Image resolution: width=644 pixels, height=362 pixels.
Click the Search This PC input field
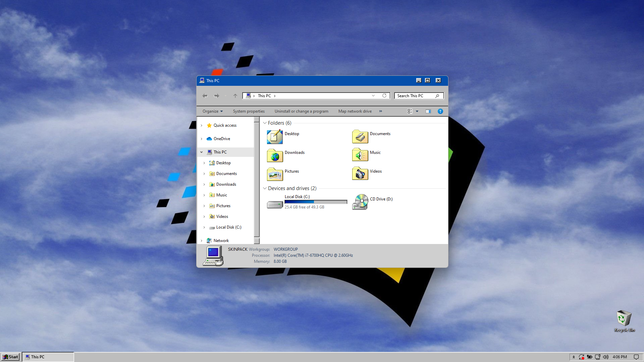tap(416, 96)
